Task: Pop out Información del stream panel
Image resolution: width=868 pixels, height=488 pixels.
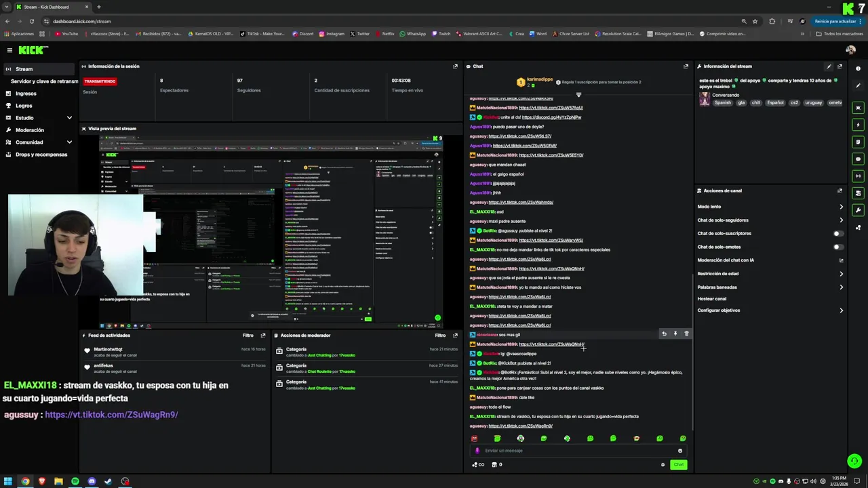Action: (x=840, y=66)
